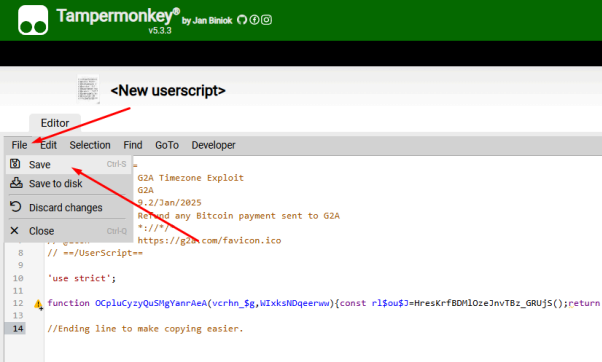Choose Discard changes menu entry
The width and height of the screenshot is (602, 362).
point(69,207)
